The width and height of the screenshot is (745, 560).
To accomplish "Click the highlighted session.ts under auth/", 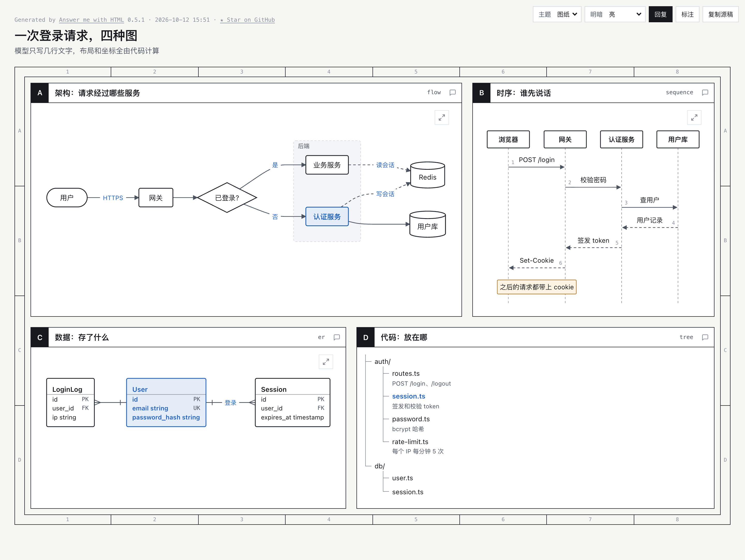I will pyautogui.click(x=408, y=396).
